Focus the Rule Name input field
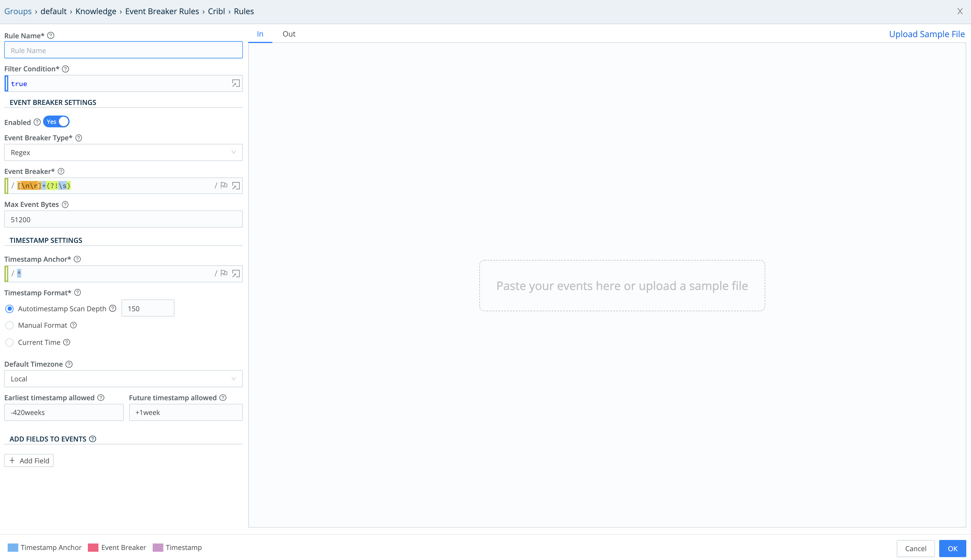This screenshot has width=971, height=560. point(124,50)
